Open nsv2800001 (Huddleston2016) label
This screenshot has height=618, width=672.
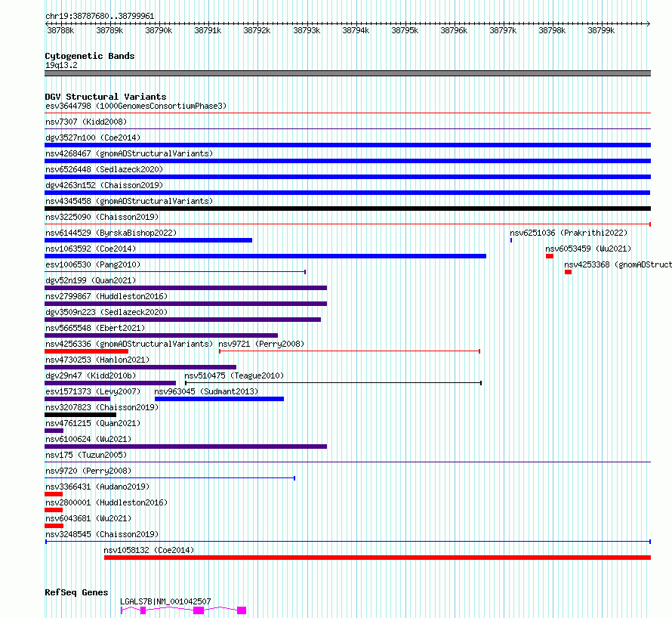[x=106, y=502]
